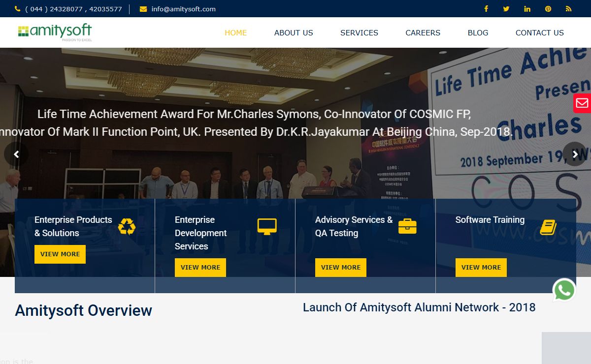Viewport: 591px width, 364px height.
Task: Open the Twitter social icon
Action: tap(506, 9)
